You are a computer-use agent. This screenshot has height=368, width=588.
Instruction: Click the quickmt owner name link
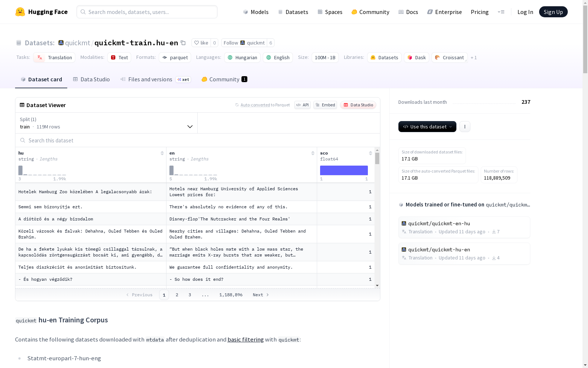[78, 43]
